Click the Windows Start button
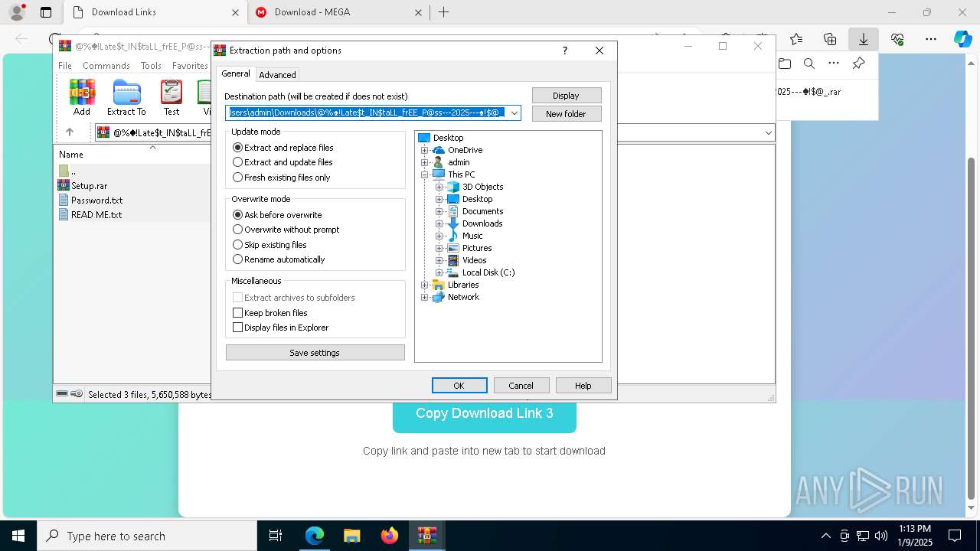The width and height of the screenshot is (980, 551). pyautogui.click(x=18, y=536)
